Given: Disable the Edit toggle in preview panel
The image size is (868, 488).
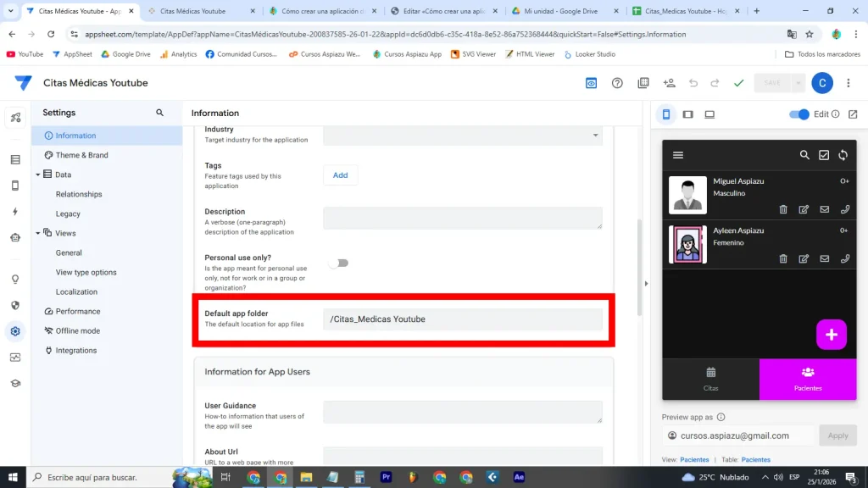Looking at the screenshot, I should [798, 114].
